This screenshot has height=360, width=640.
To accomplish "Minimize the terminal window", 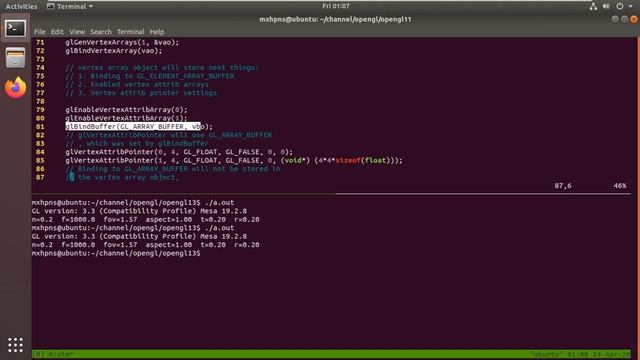I will click(615, 19).
